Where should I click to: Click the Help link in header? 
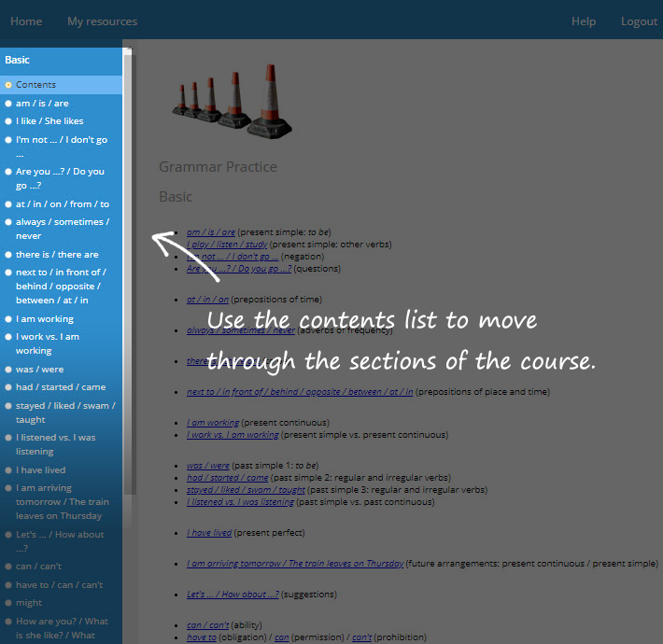coord(583,21)
